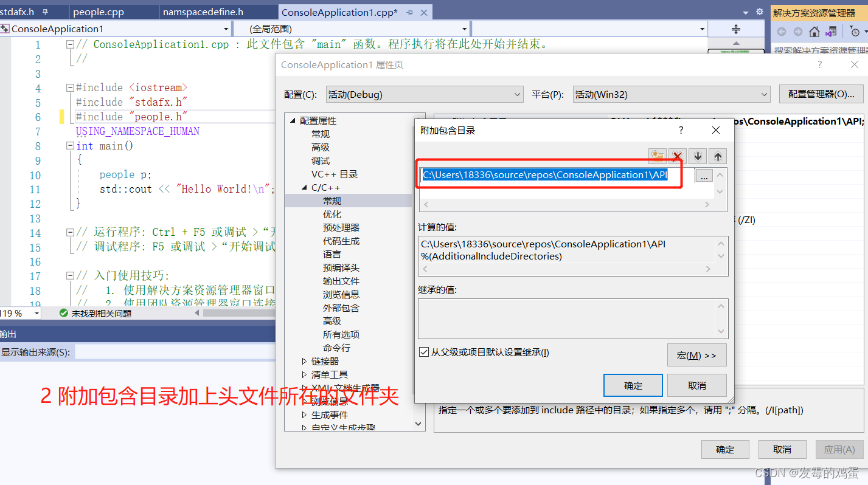Select 代码生成 under C/C++

coord(341,241)
